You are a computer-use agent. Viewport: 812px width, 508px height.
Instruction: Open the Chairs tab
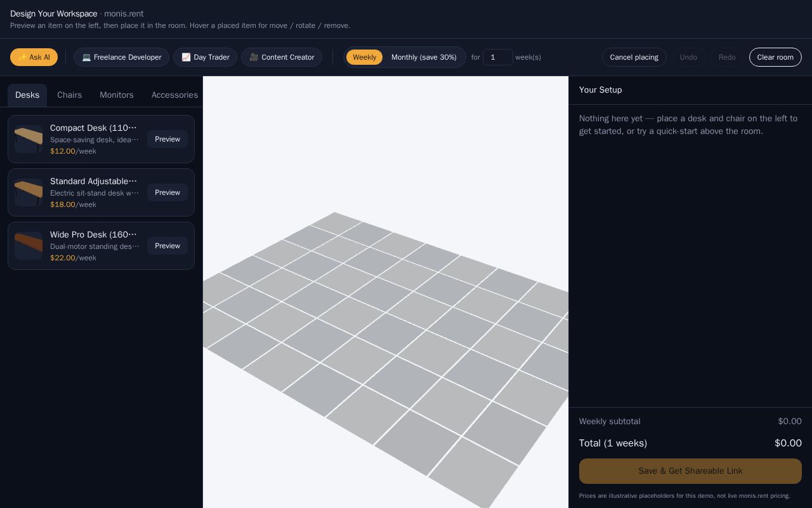[70, 95]
